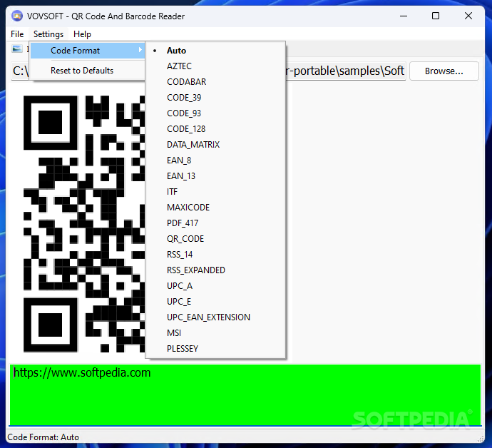Close the Settings menu
The height and width of the screenshot is (448, 492).
click(x=48, y=34)
